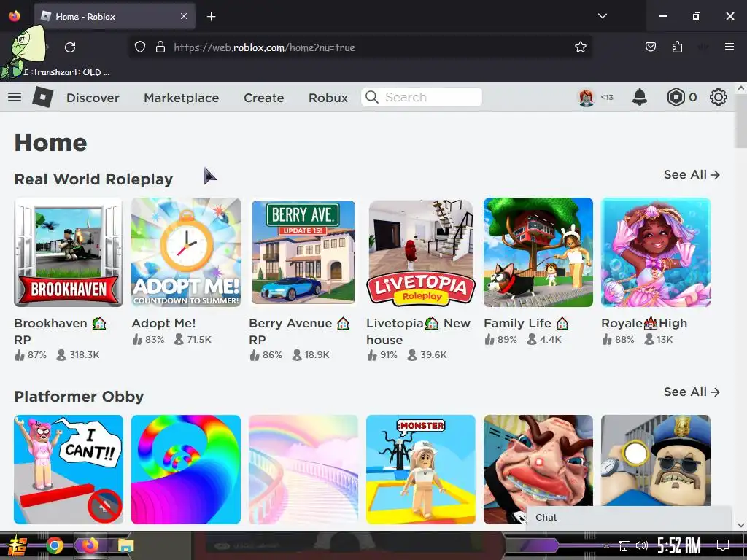Screen dimensions: 747x560
Task: Open the Start menu button
Action: point(18,545)
